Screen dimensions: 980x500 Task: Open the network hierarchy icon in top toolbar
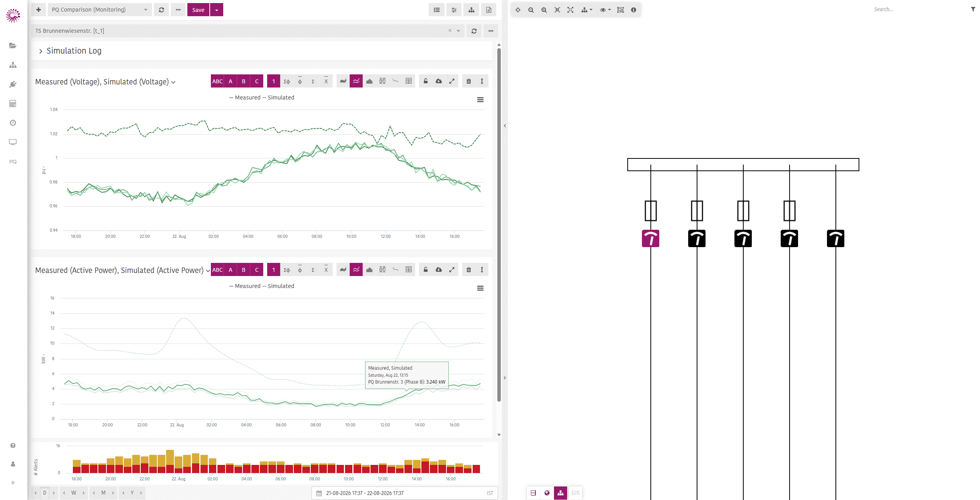(x=471, y=10)
